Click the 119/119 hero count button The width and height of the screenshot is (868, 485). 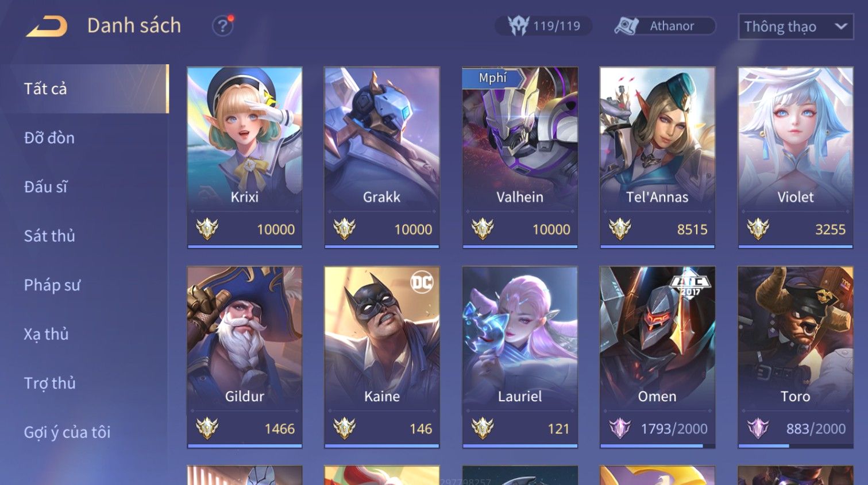pyautogui.click(x=543, y=26)
